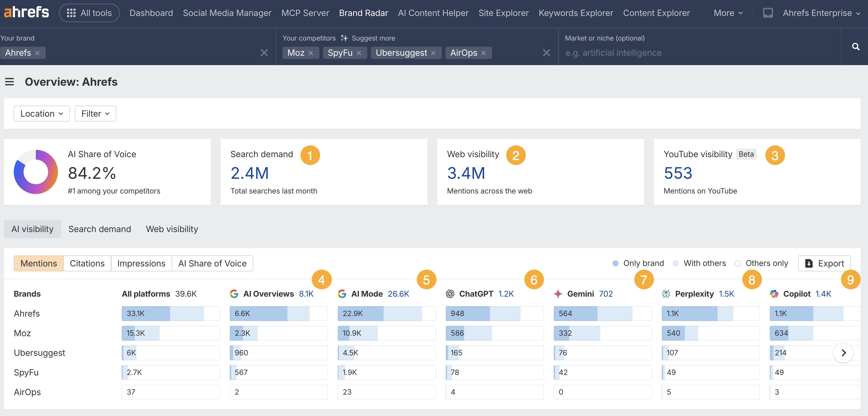Switch to the Citations tab

tap(87, 263)
